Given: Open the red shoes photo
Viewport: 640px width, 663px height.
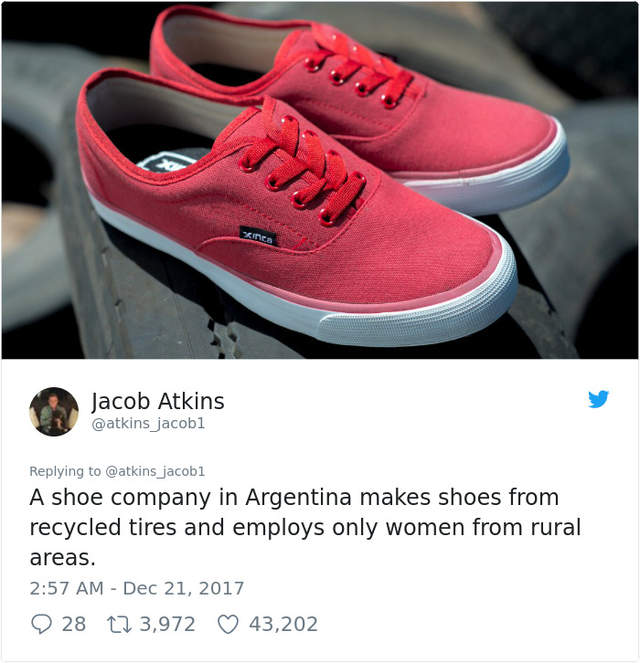Looking at the screenshot, I should point(320,180).
